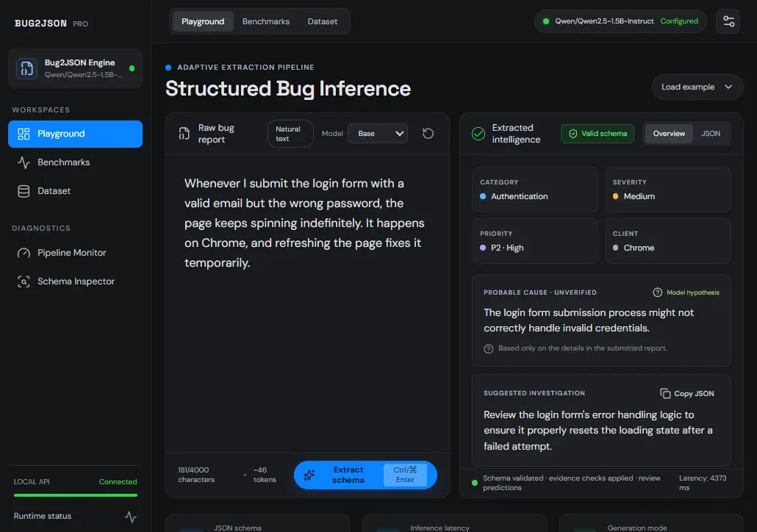Click the Qwen2.5-1.5B-Instruct Configured pill
This screenshot has width=757, height=532.
tap(620, 21)
